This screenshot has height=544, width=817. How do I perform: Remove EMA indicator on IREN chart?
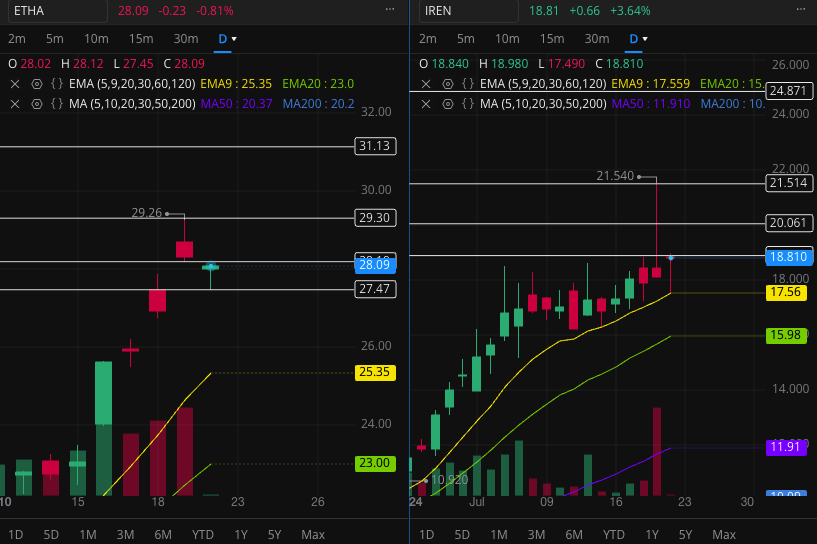[426, 84]
